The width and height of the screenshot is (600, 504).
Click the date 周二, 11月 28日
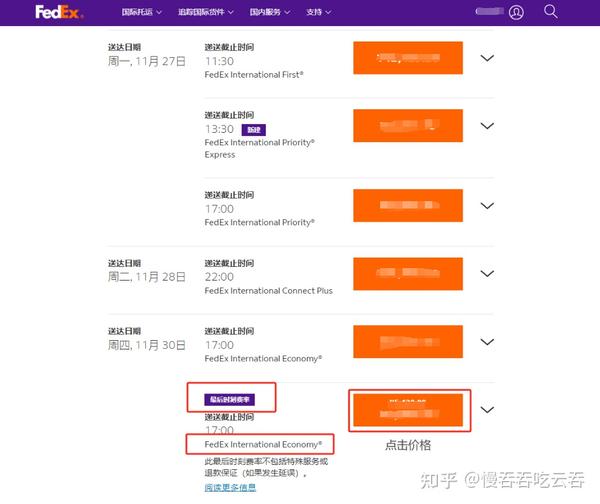147,277
